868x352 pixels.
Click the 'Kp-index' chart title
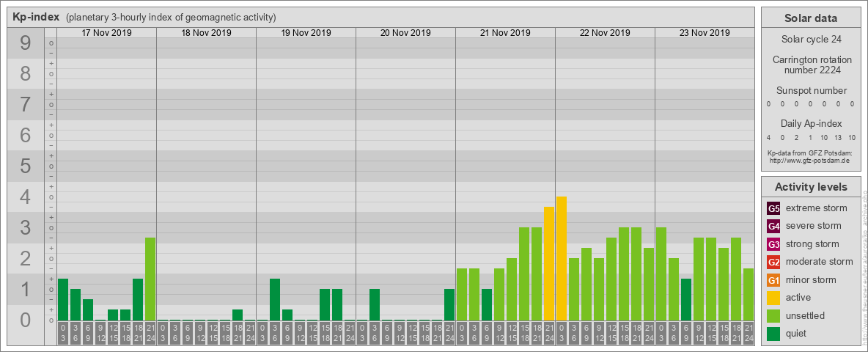[36, 17]
